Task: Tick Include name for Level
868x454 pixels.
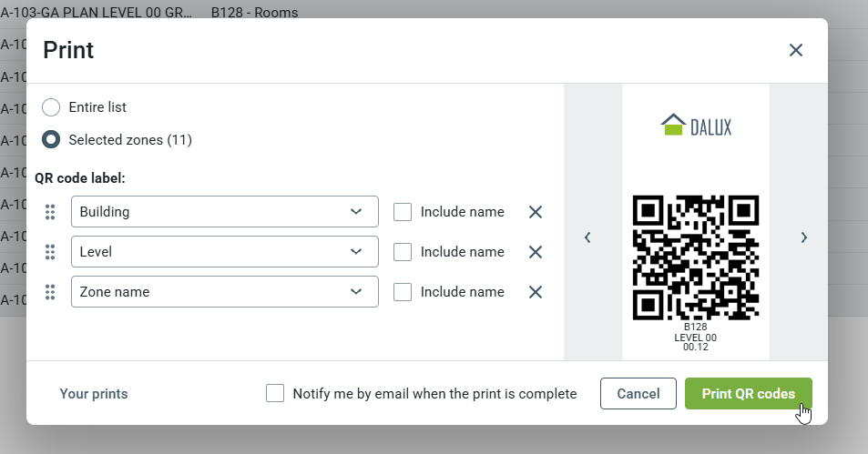Action: click(403, 252)
